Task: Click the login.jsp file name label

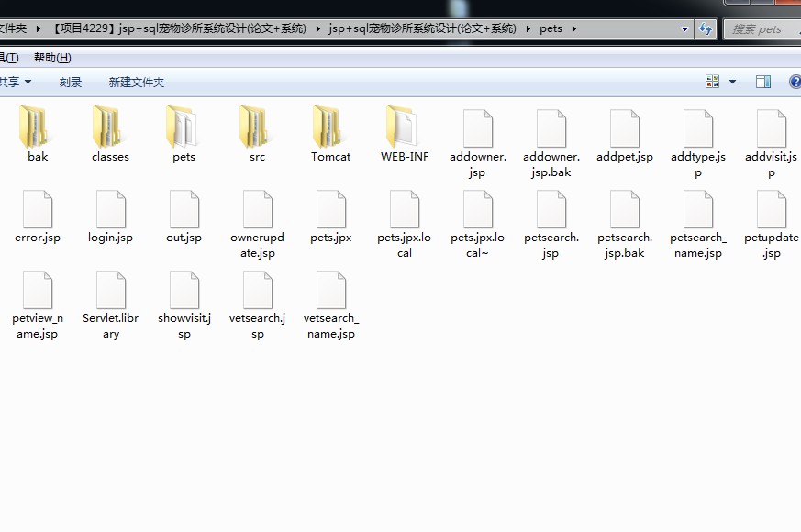Action: (110, 238)
